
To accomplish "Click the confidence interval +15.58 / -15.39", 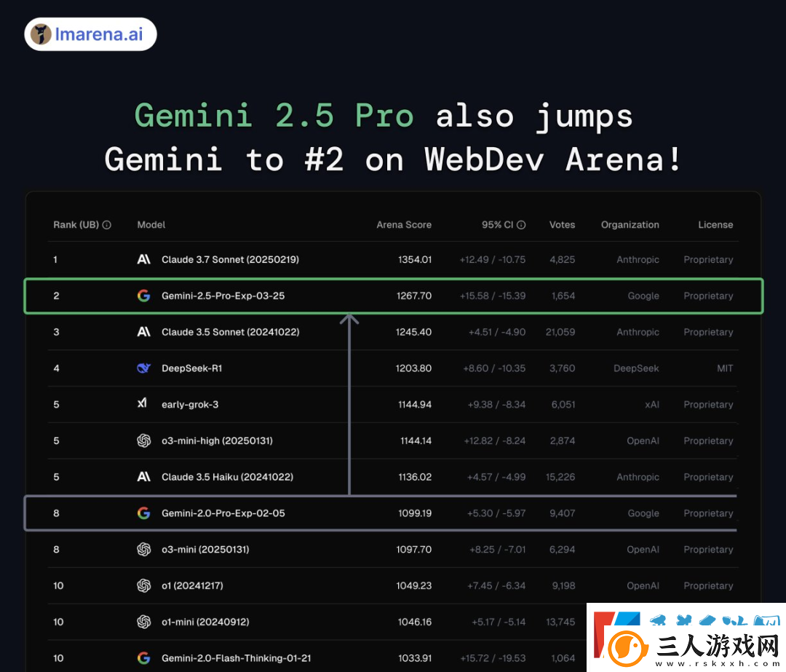I will (x=493, y=296).
